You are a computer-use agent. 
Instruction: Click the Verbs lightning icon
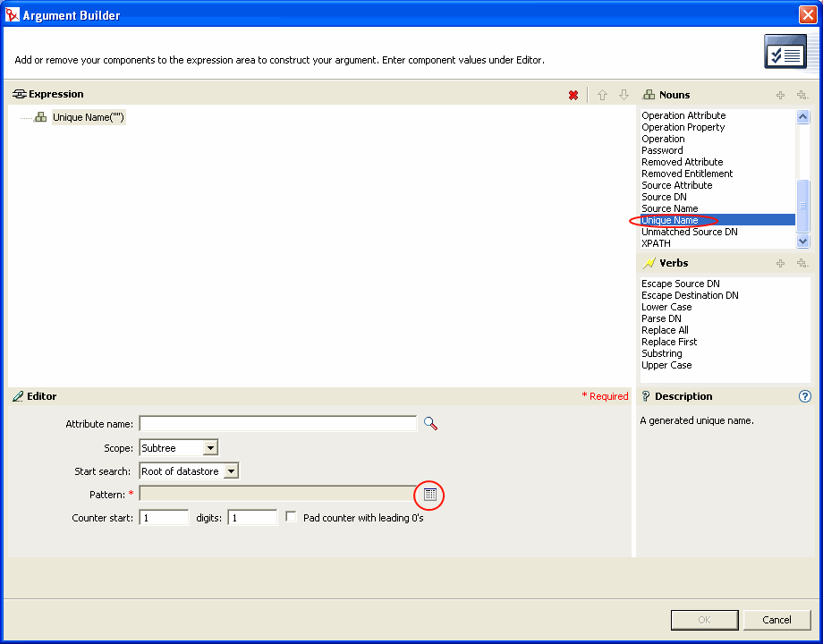[649, 262]
